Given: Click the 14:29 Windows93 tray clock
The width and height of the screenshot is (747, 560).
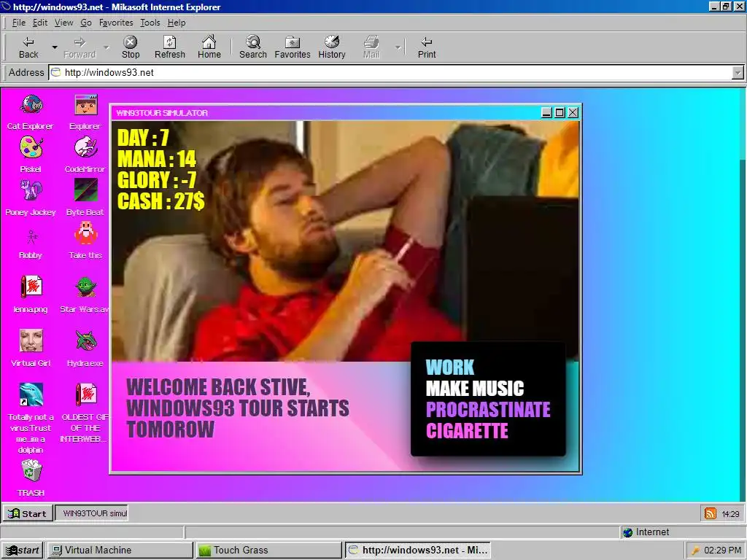Looking at the screenshot, I should pos(730,514).
